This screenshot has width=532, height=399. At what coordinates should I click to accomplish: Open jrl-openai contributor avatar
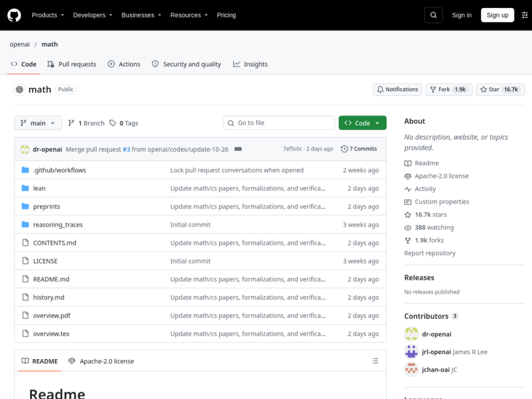click(x=411, y=352)
